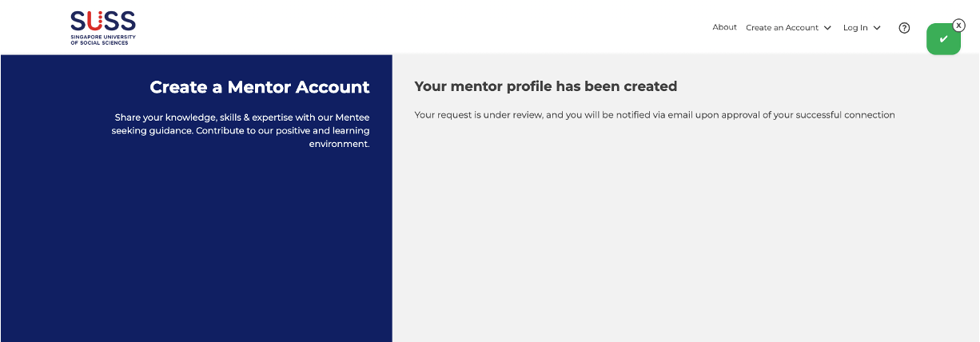Click the 'environment.' line of the description
980x342 pixels.
pos(339,144)
